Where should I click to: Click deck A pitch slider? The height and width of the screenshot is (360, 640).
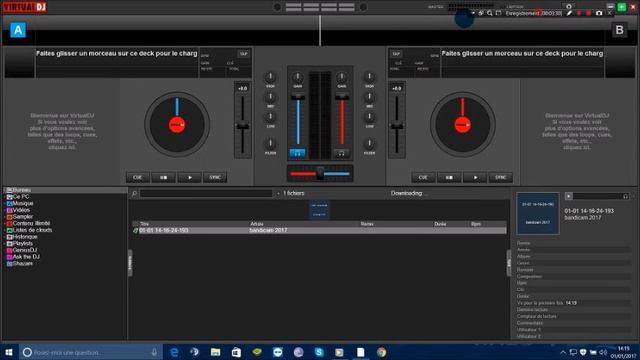click(x=242, y=126)
